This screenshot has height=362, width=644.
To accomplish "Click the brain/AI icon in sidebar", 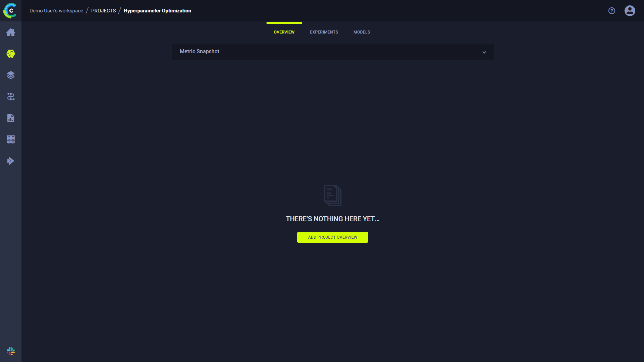I will (11, 54).
